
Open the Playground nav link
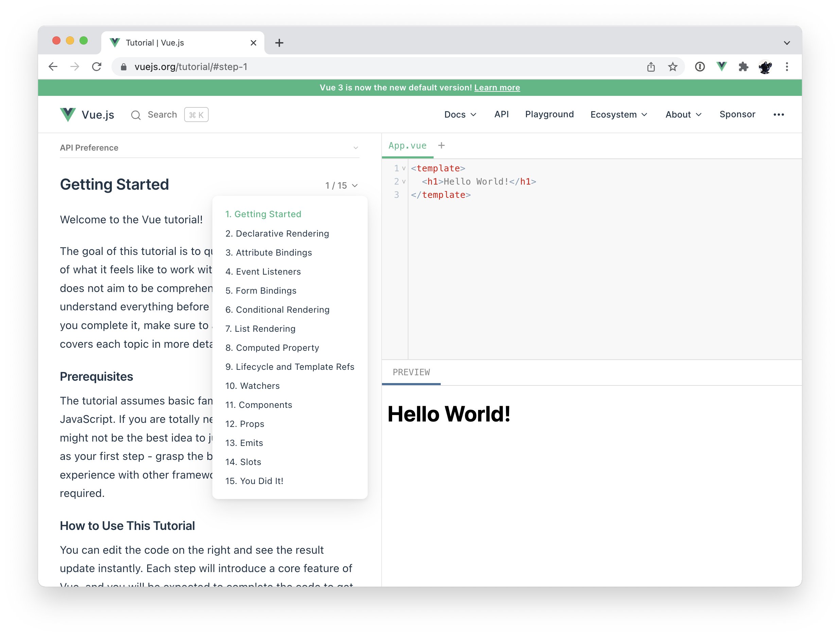(x=549, y=114)
